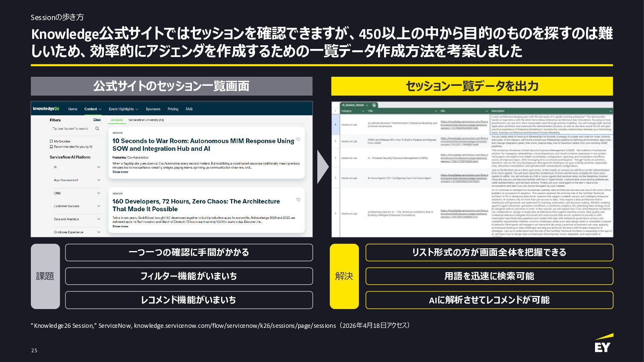Open the Content menu dropdown
This screenshot has width=644, height=362.
click(93, 109)
